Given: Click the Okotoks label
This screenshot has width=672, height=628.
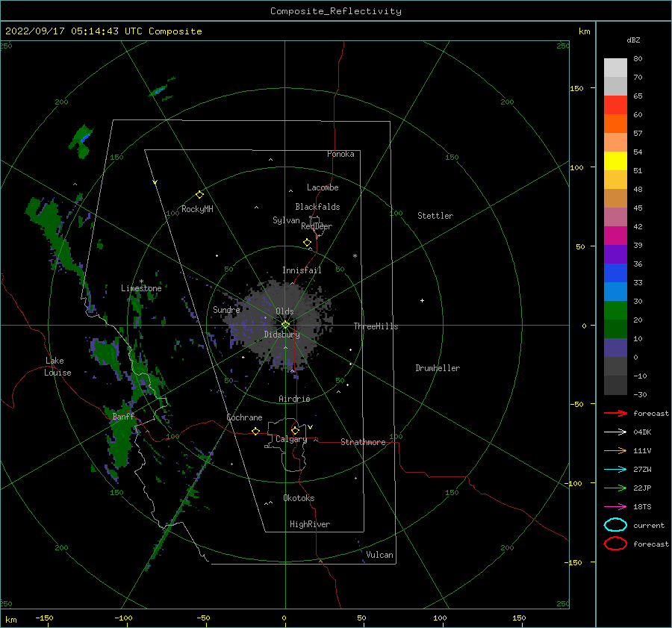Looking at the screenshot, I should pyautogui.click(x=299, y=498).
